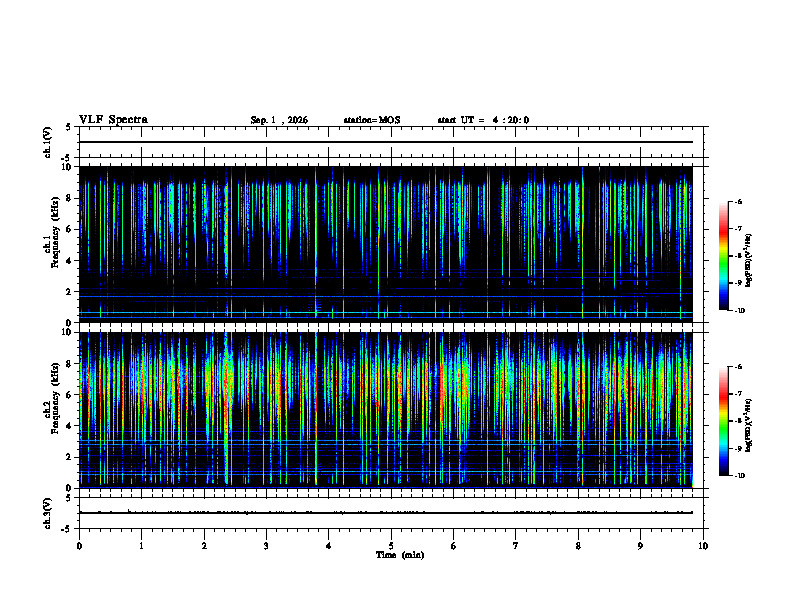Click the Sep. 1, 2026 date label
This screenshot has width=792, height=612.
pyautogui.click(x=279, y=120)
